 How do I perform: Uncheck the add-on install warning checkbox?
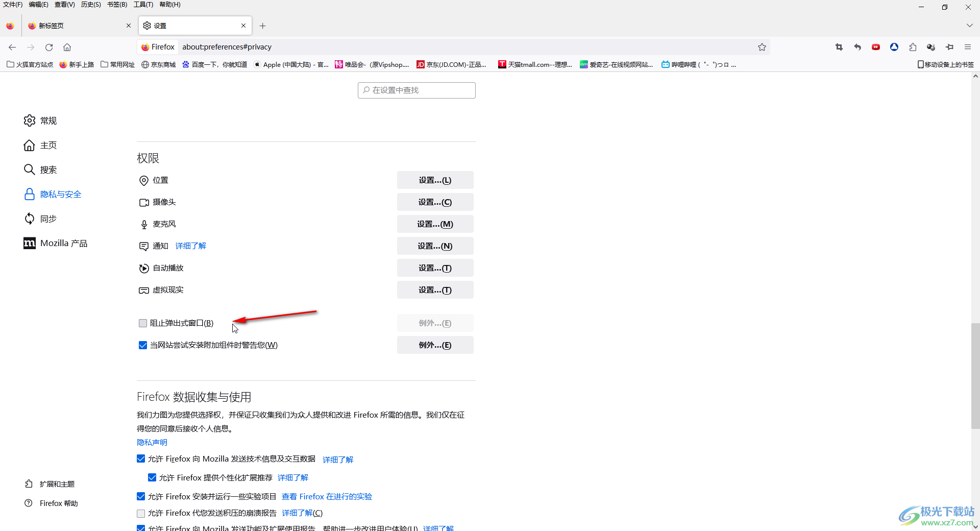coord(143,345)
